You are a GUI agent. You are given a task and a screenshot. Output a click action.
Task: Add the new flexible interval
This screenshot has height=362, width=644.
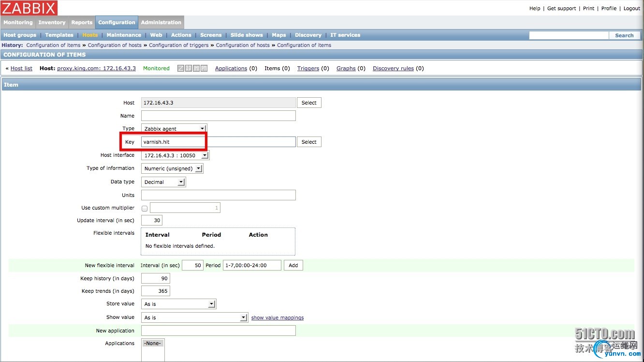pos(293,265)
